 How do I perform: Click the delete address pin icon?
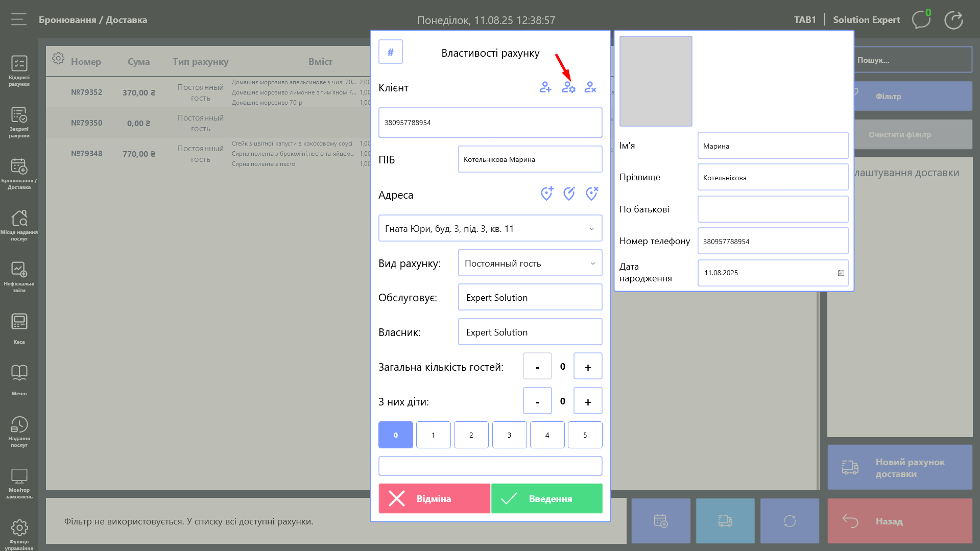591,194
